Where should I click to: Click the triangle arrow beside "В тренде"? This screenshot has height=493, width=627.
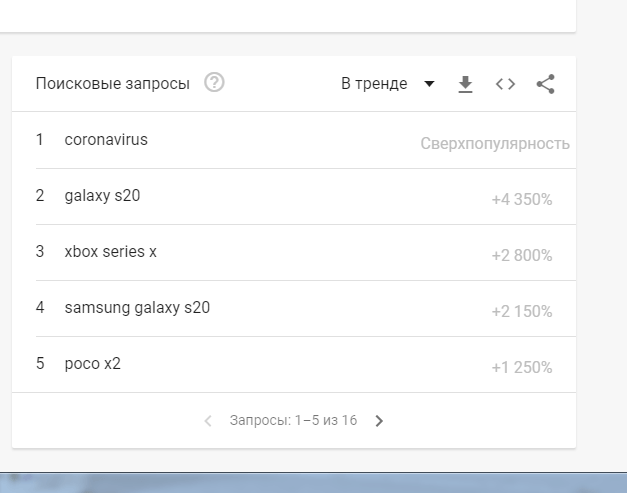429,84
